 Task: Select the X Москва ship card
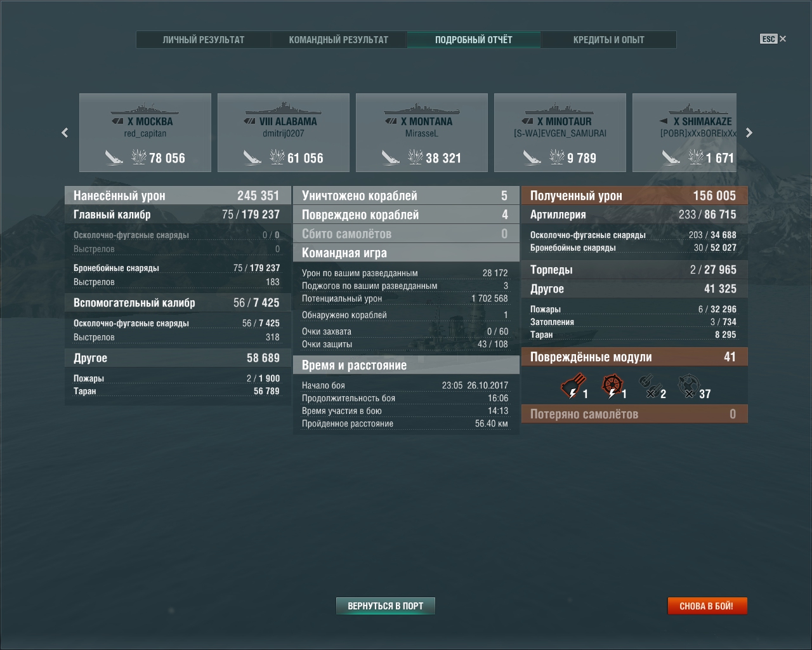[x=145, y=133]
